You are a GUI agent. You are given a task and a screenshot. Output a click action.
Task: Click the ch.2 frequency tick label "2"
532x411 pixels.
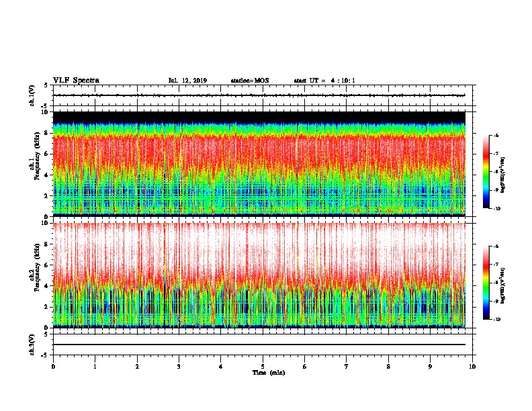click(x=46, y=307)
